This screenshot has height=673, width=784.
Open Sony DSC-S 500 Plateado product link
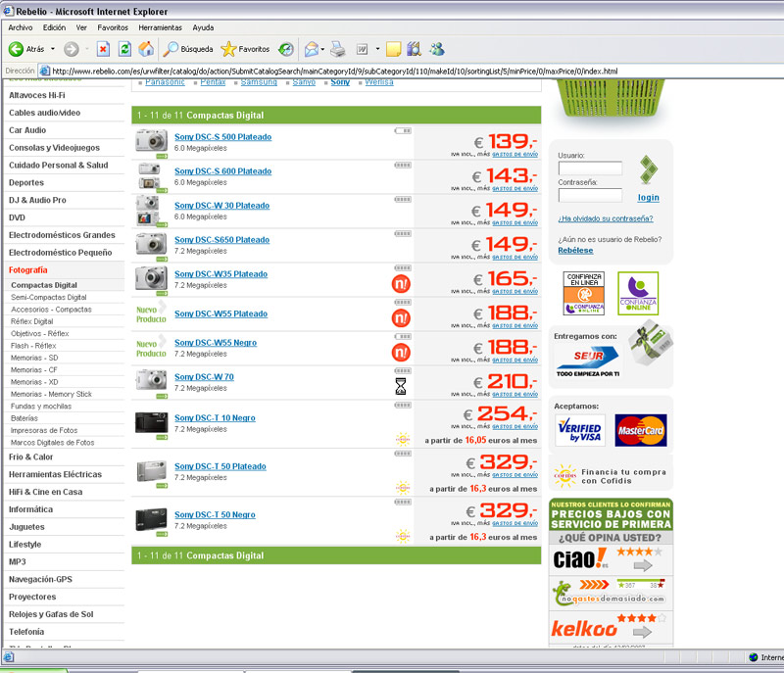pos(223,137)
